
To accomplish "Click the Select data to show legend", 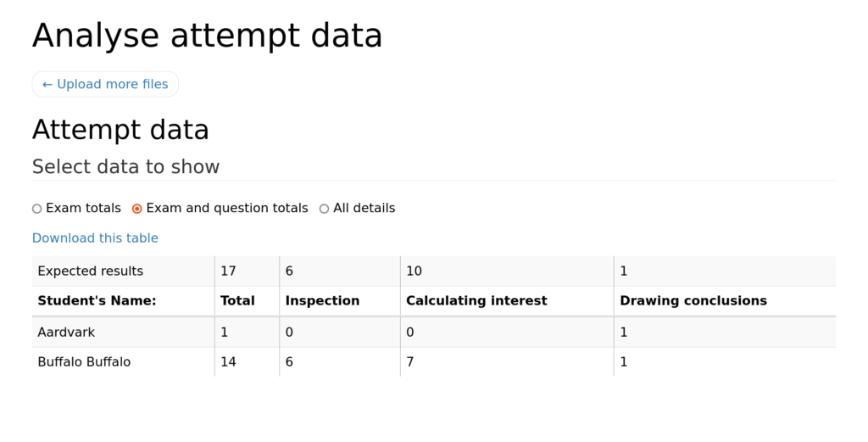I will click(x=125, y=167).
